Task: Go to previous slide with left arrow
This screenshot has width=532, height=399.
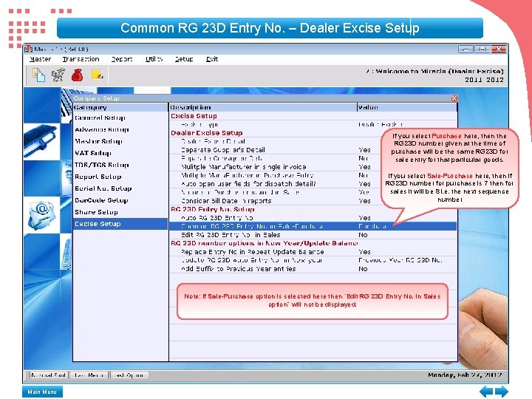Action: [x=486, y=391]
